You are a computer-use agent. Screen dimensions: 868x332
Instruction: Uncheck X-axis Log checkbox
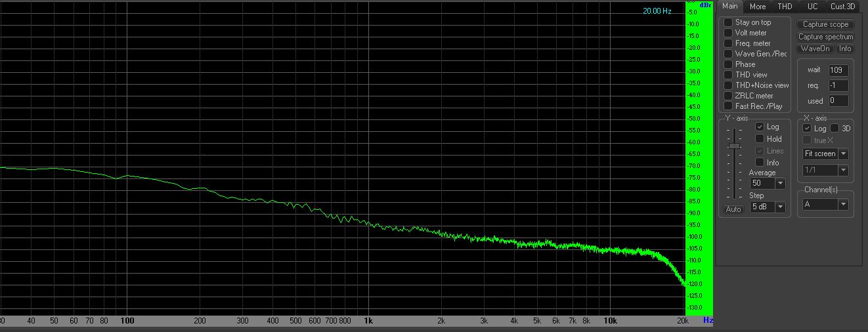(807, 129)
